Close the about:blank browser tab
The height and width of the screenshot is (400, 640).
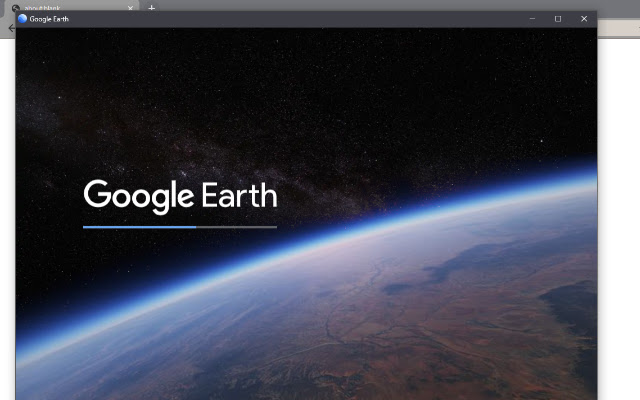point(130,8)
